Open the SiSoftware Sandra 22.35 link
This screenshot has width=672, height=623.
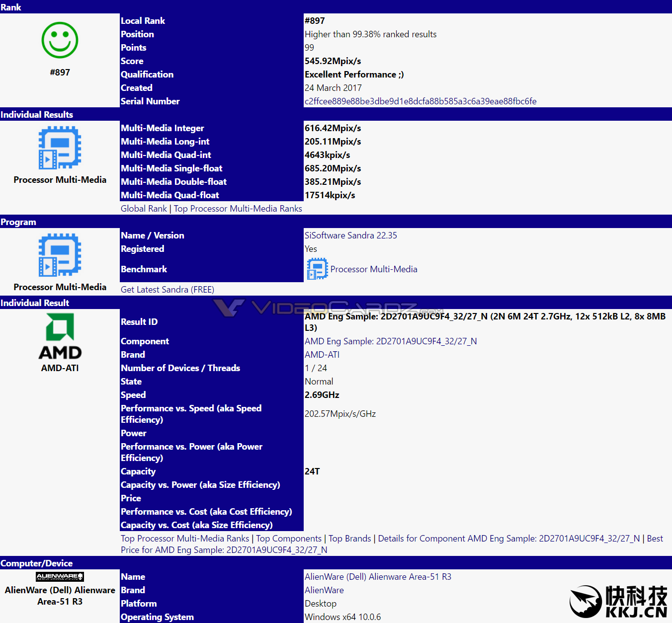click(351, 235)
